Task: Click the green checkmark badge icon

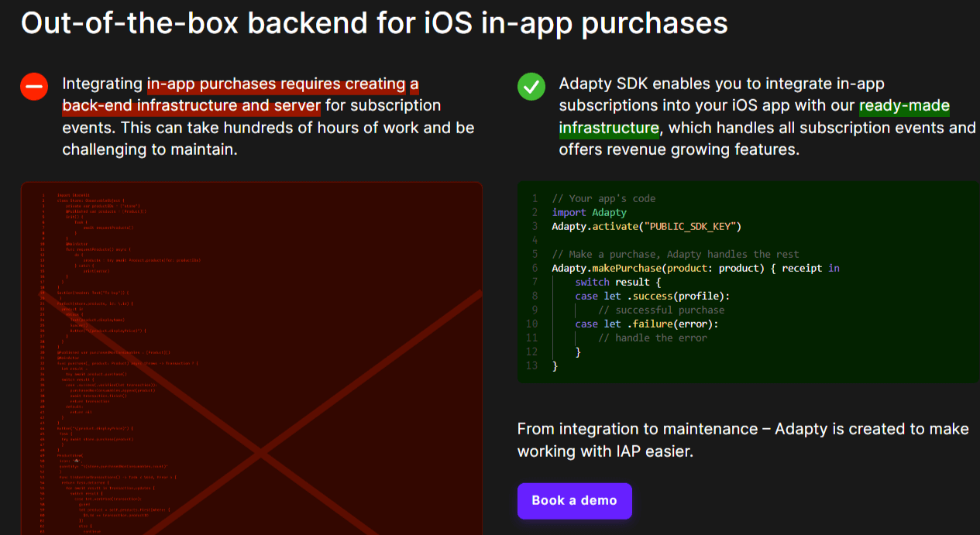Action: point(531,86)
